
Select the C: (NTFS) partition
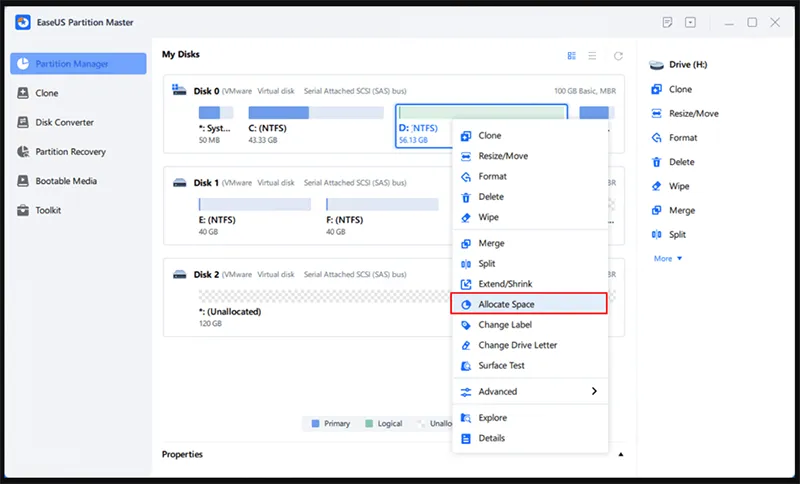click(x=316, y=125)
